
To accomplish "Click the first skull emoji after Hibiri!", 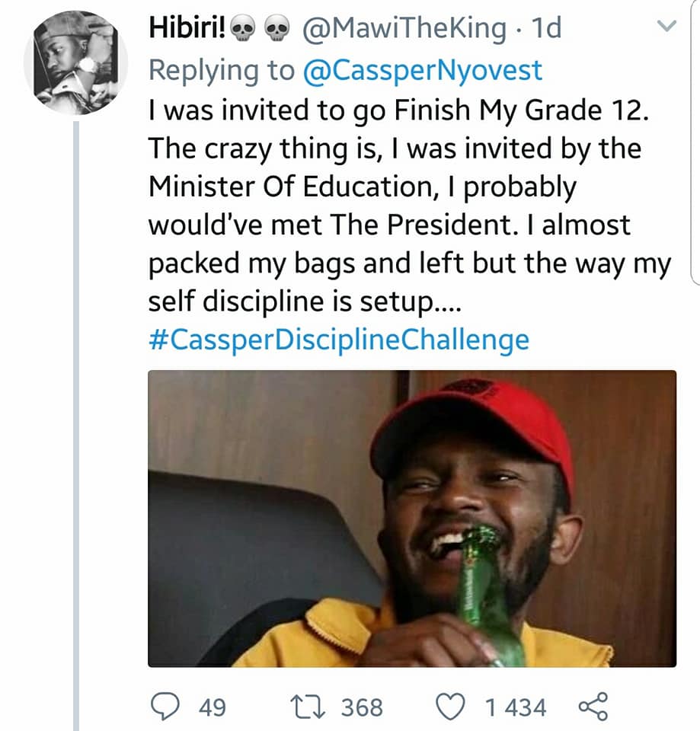I will tap(244, 30).
